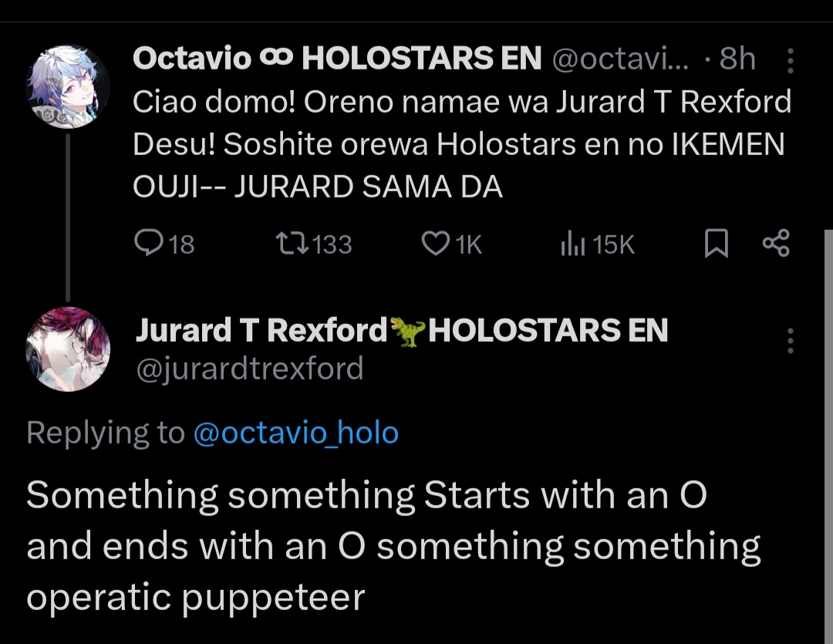This screenshot has width=833, height=644.
Task: Open Jurard T Rexford's profile avatar
Action: pyautogui.click(x=68, y=349)
